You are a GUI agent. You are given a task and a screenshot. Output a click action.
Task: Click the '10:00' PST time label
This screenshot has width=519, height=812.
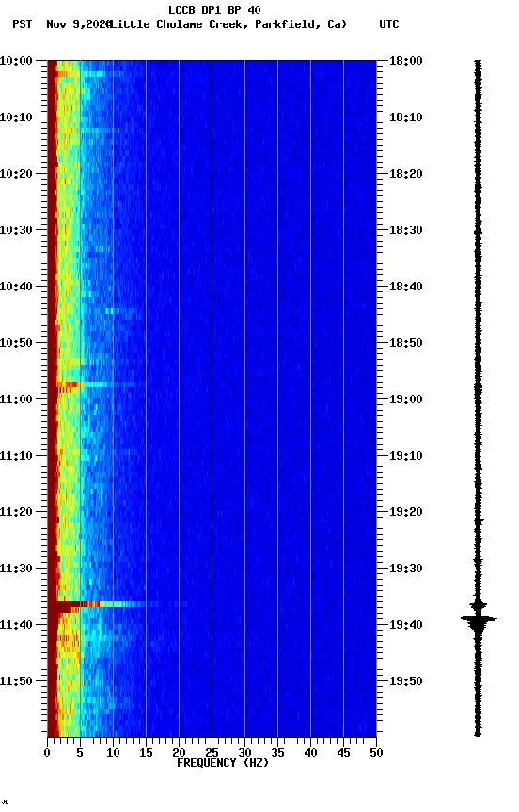pos(16,61)
